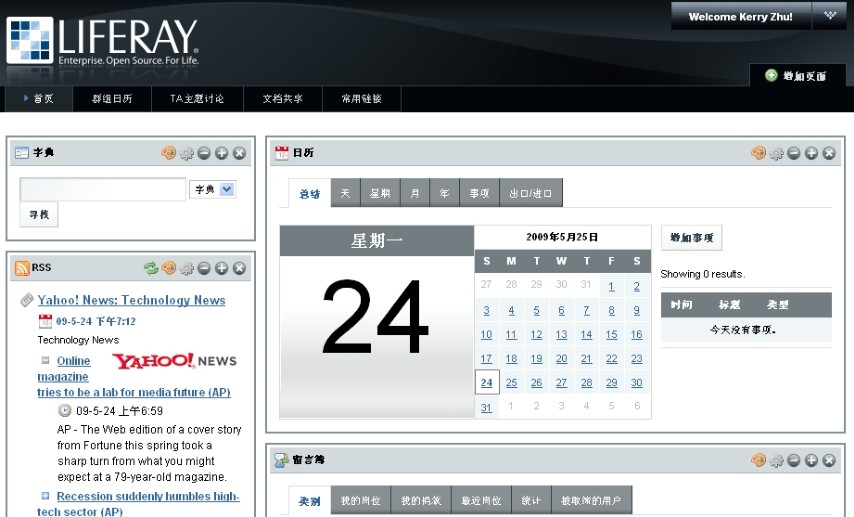The width and height of the screenshot is (854, 517).
Task: Open configuration gear in 留言簿 portlet
Action: point(776,460)
